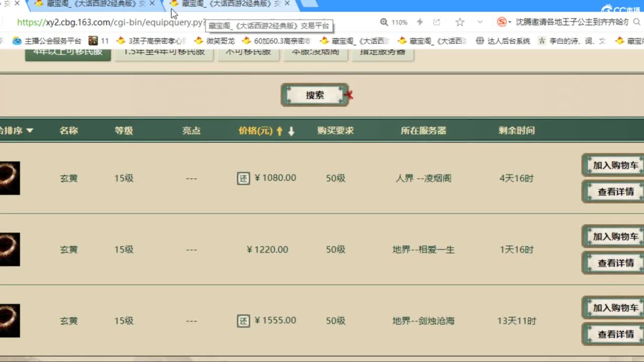
Task: Select the 本服:凌烟阁 filter
Action: pos(315,54)
